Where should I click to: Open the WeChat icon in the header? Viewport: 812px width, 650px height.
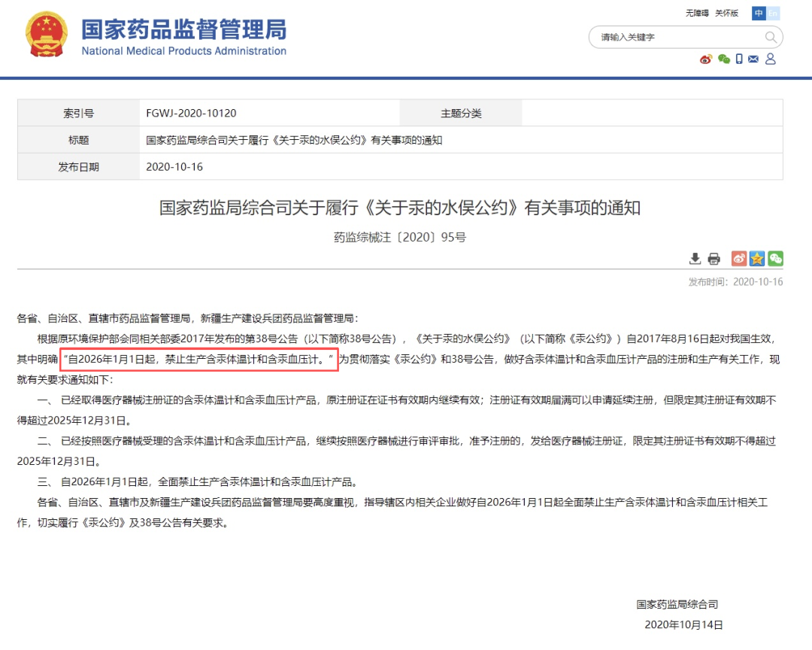(723, 59)
